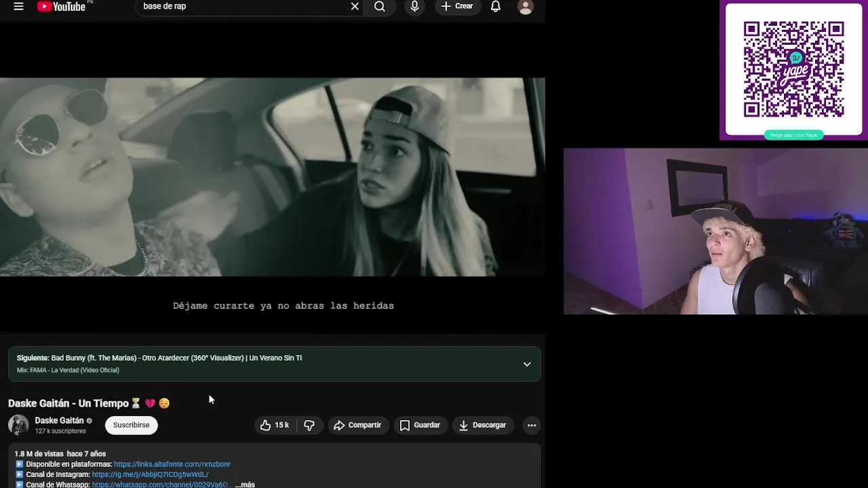Save video with Guardar button
The height and width of the screenshot is (488, 868).
pyautogui.click(x=420, y=425)
